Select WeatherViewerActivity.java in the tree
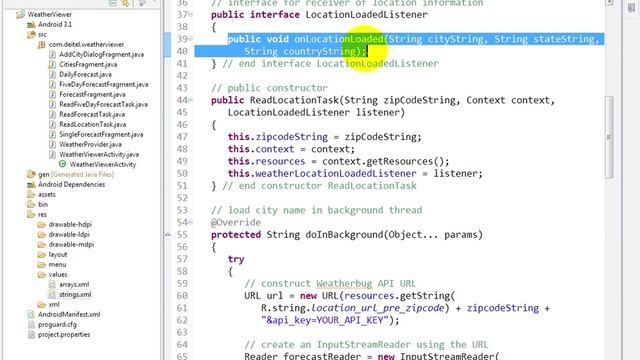The image size is (640, 360). coord(99,154)
